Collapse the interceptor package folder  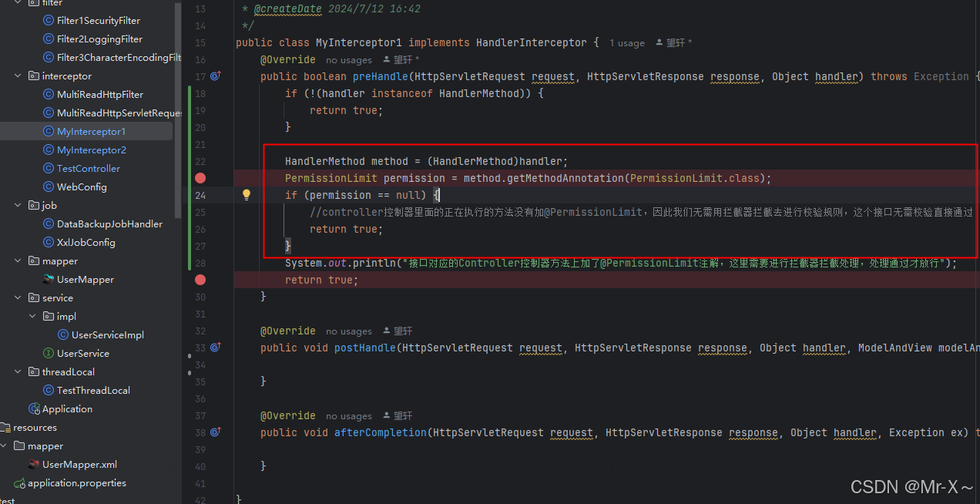[x=18, y=76]
